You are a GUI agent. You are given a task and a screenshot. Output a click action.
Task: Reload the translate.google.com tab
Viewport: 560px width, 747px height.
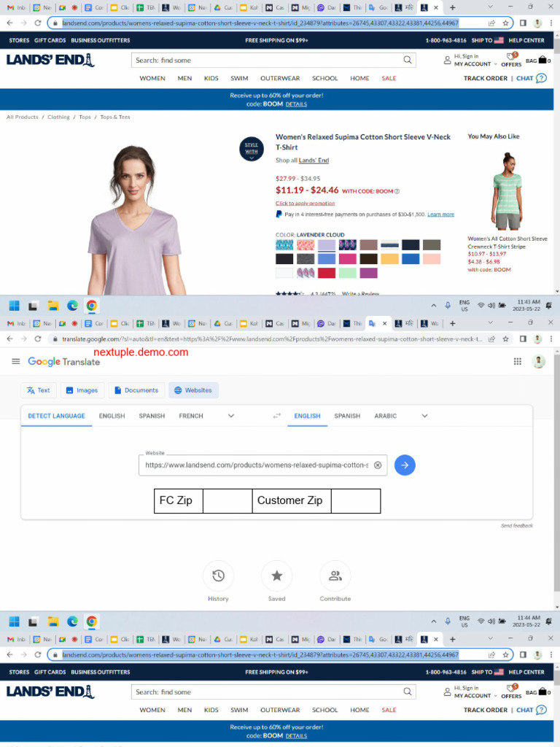pyautogui.click(x=38, y=338)
